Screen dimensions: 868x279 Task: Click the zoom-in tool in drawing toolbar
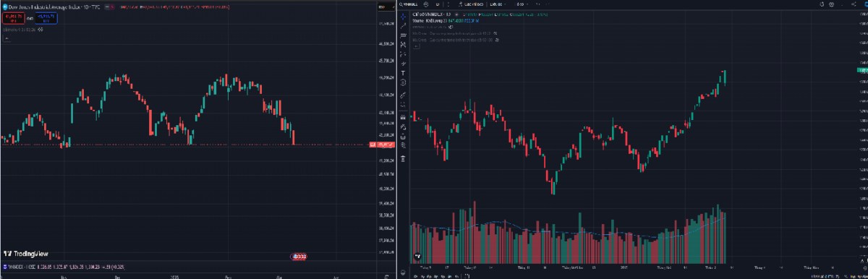(x=403, y=104)
